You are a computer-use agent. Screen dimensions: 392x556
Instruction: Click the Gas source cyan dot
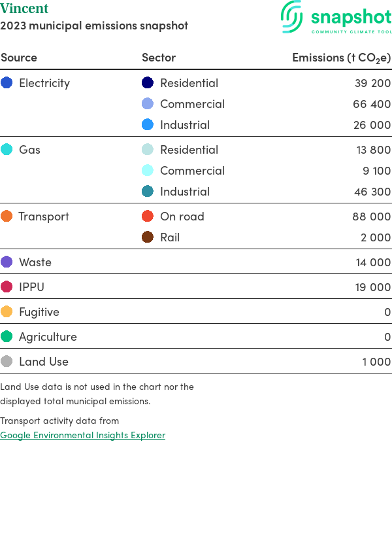pos(7,150)
